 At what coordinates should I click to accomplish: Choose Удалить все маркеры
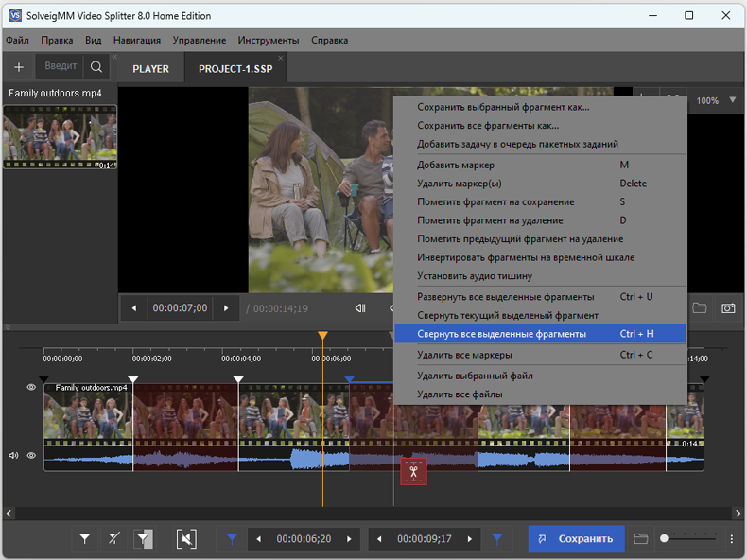tap(540, 355)
